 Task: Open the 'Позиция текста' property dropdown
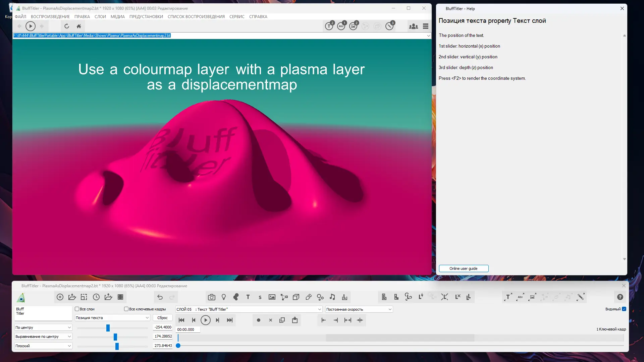tap(112, 318)
